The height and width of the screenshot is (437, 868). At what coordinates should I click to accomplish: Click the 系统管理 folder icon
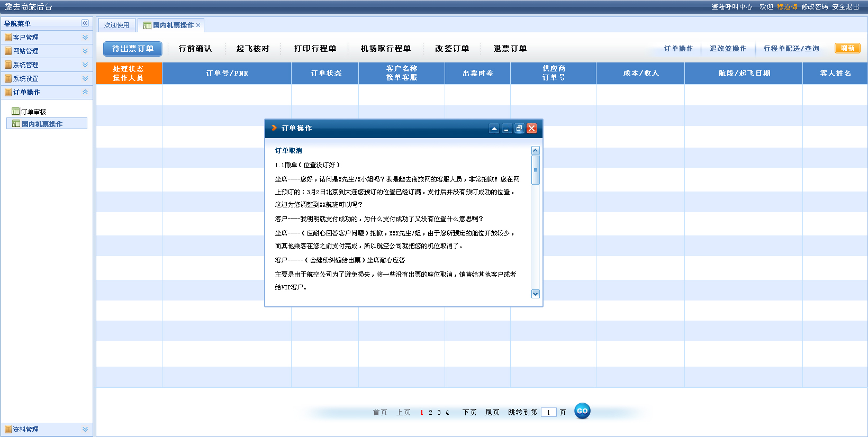coord(8,65)
